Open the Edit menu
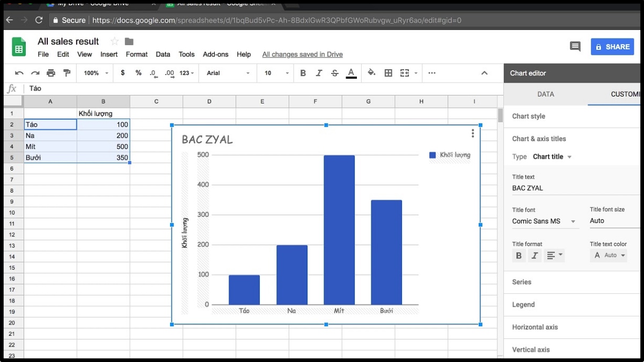 [63, 54]
